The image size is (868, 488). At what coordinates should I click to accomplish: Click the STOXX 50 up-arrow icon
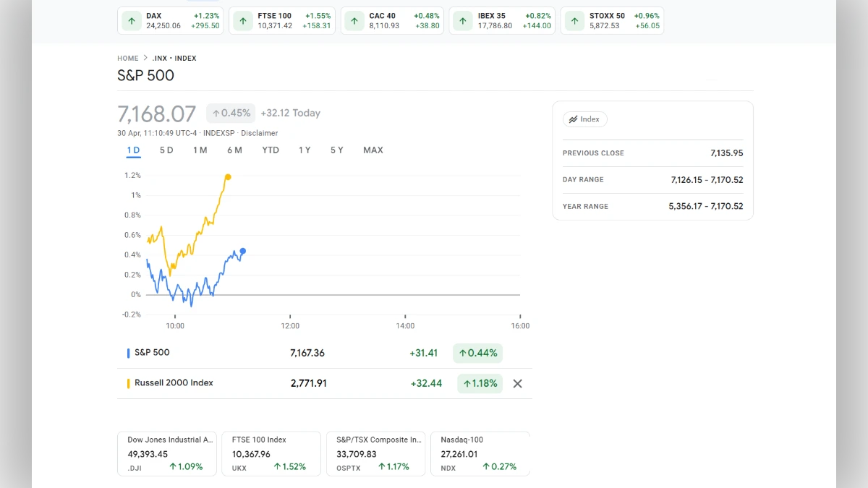574,21
